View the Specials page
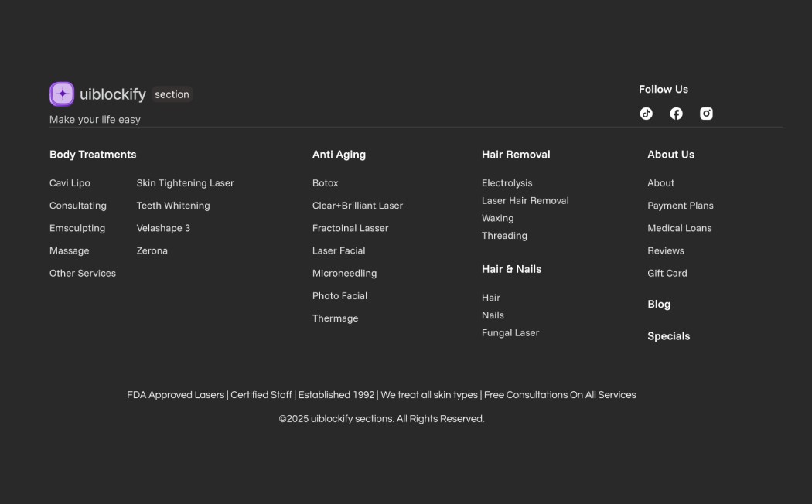The image size is (812, 504). click(x=668, y=336)
